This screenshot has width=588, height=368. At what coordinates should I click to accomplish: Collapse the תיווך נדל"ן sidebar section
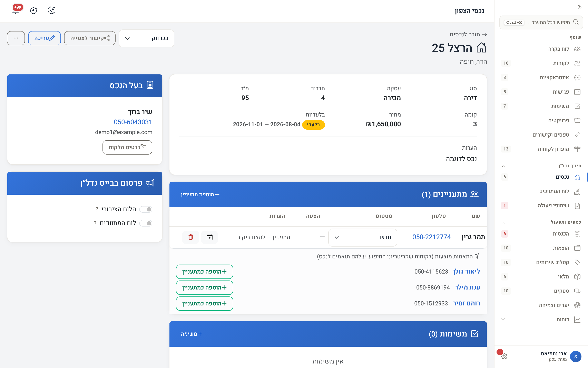point(503,166)
